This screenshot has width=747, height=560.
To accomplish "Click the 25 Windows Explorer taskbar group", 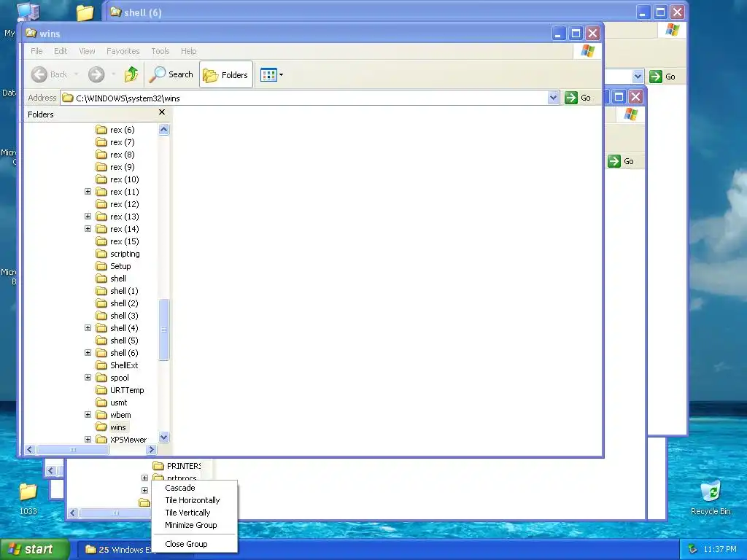I will (x=116, y=550).
